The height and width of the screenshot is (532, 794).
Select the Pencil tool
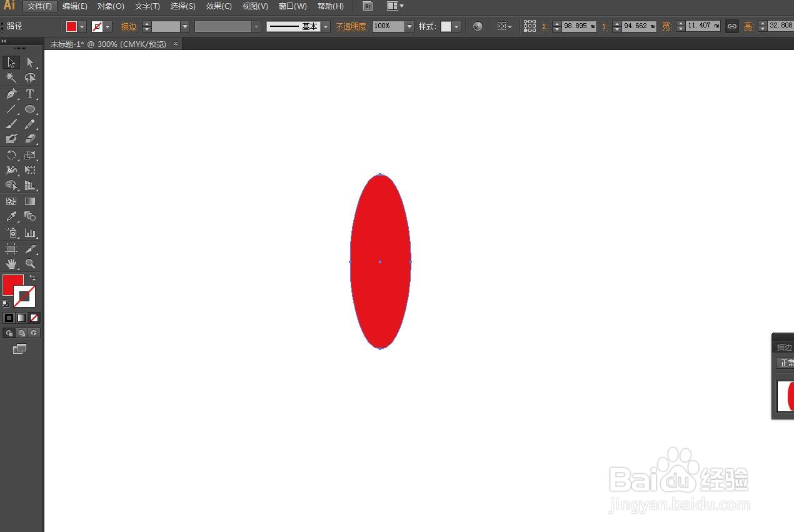[30, 124]
